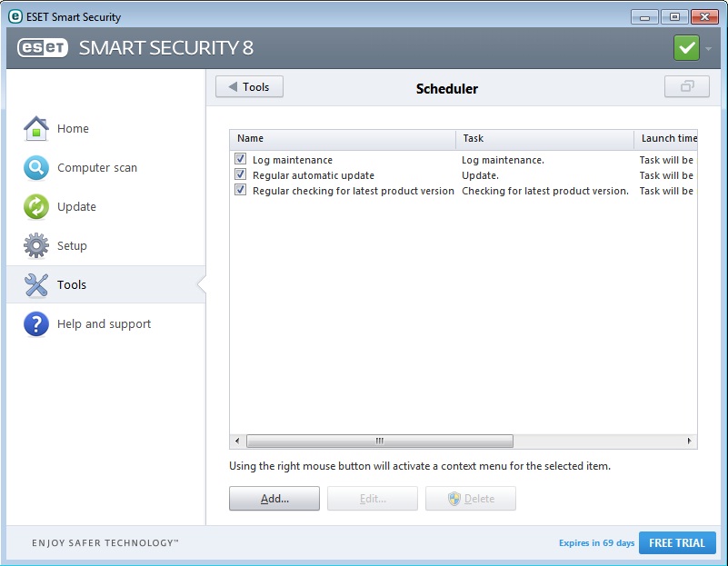Click the green Update arrows icon
This screenshot has height=566, width=728.
36,206
